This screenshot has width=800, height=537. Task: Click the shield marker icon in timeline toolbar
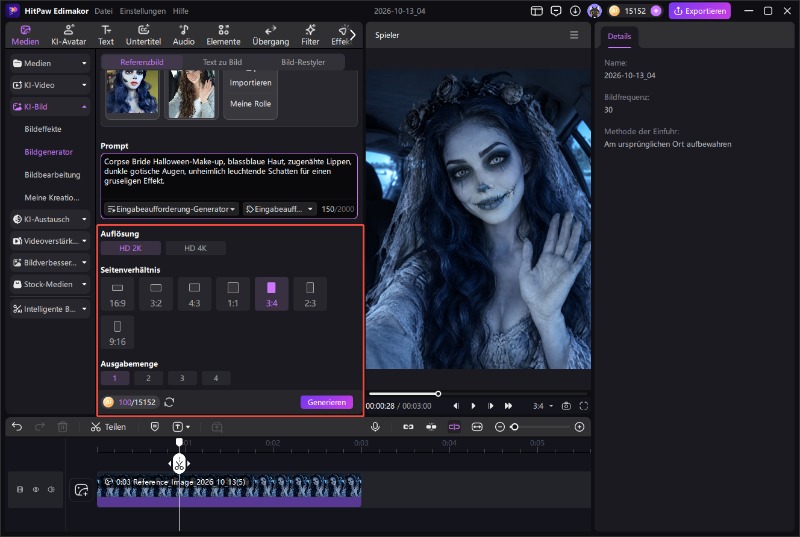click(155, 427)
